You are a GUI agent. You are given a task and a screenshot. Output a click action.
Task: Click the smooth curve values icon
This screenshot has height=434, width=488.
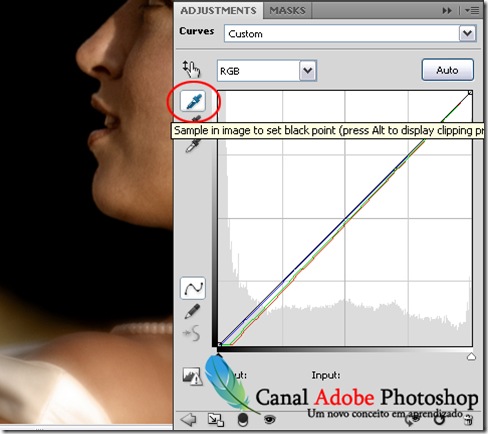coord(192,333)
